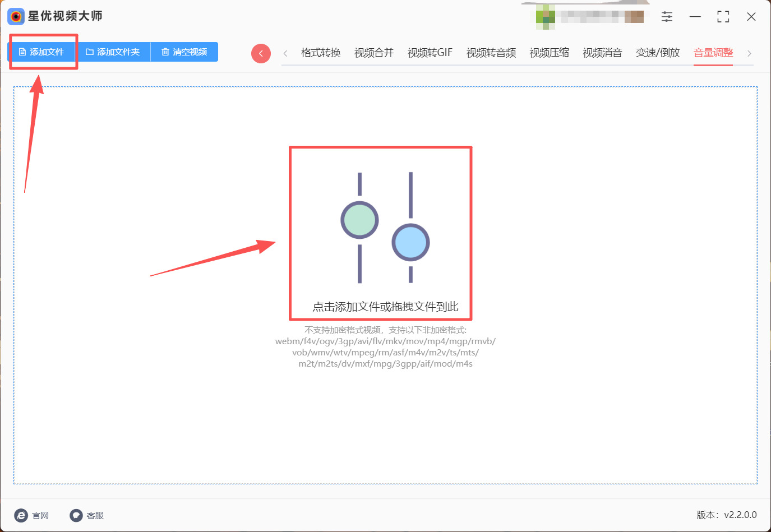The height and width of the screenshot is (532, 771).
Task: Click the user avatar thumbnail
Action: tap(546, 17)
